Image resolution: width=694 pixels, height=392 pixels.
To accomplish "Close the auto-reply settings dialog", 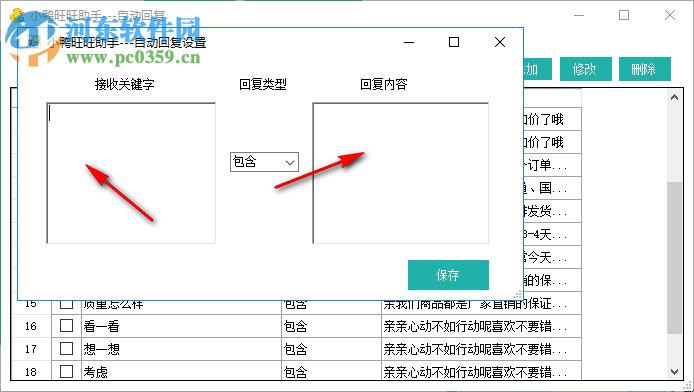I will [x=500, y=42].
